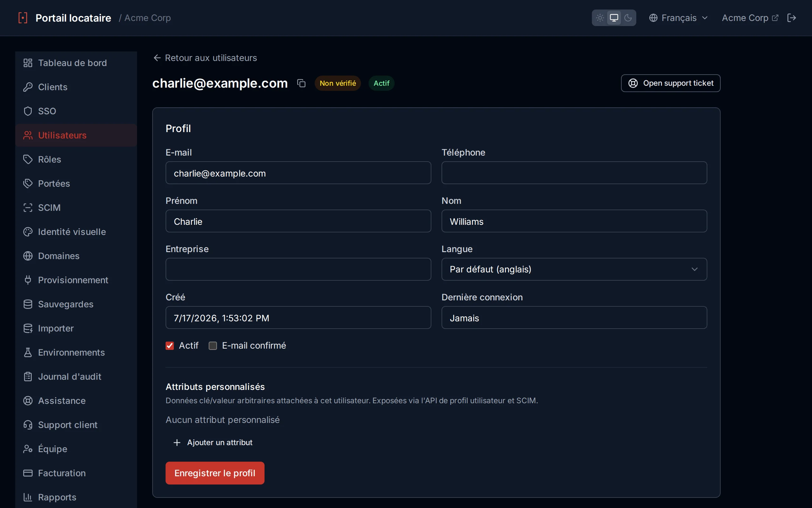Click Rapports chart icon

28,497
